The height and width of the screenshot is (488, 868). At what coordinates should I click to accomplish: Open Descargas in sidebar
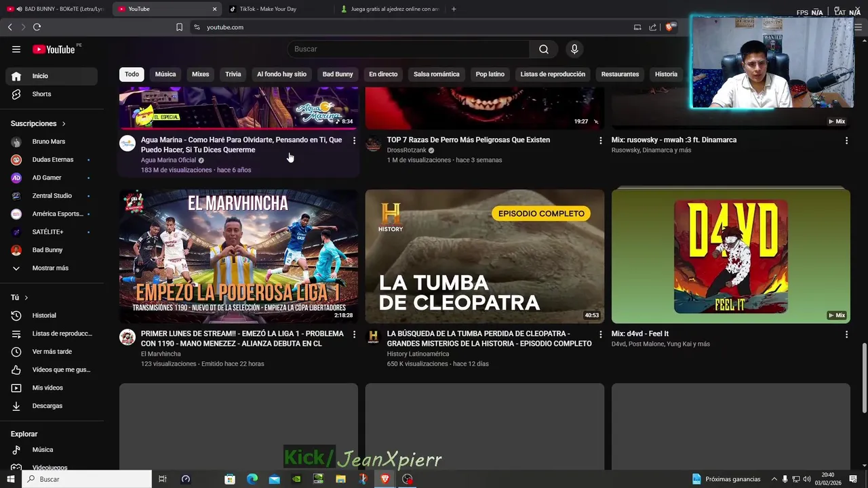point(52,406)
